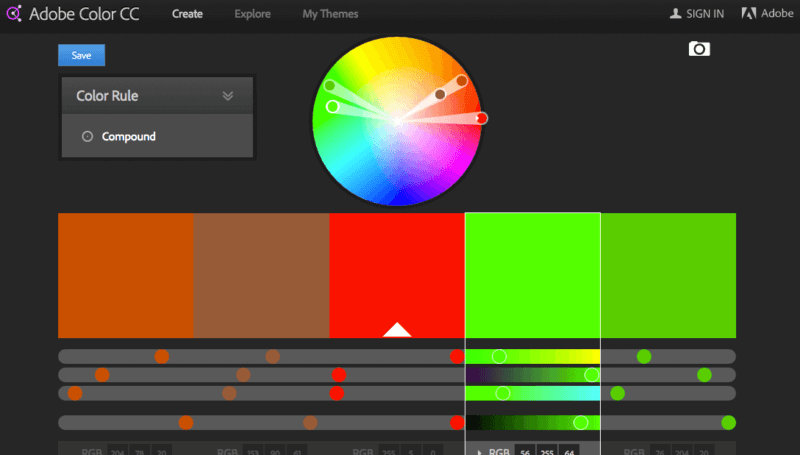Click the Adobe Color CC logo icon
Image resolution: width=800 pixels, height=455 pixels.
pos(15,15)
